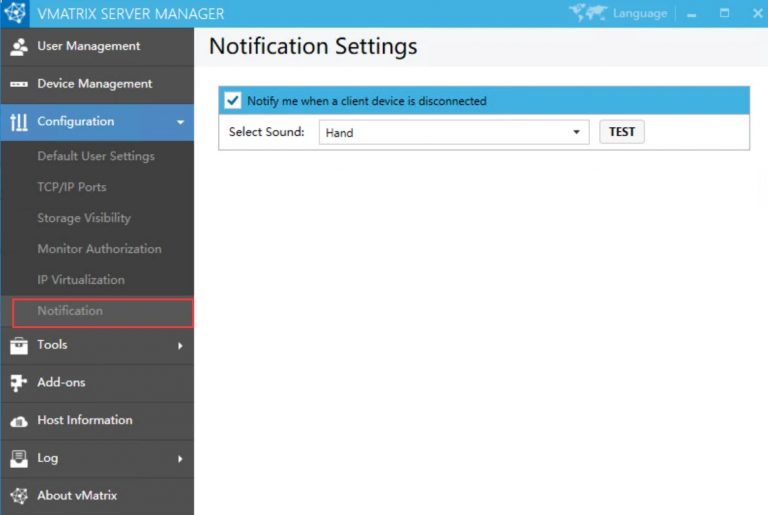
Task: Open Monitor Authorization settings
Action: [x=99, y=249]
